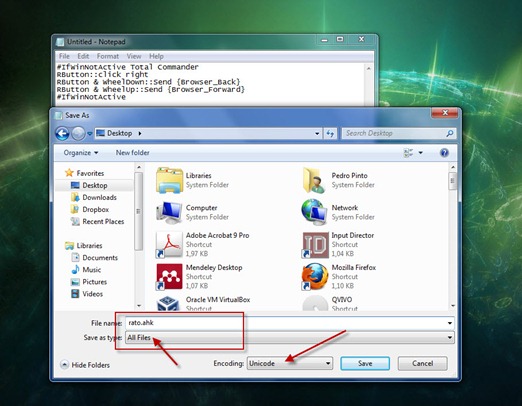522x406 pixels.
Task: Click the Desktop icon in address bar
Action: [x=100, y=133]
